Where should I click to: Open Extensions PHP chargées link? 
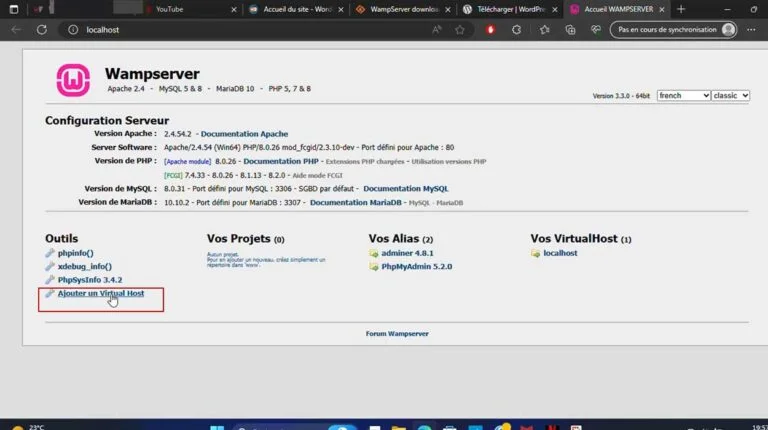point(365,162)
